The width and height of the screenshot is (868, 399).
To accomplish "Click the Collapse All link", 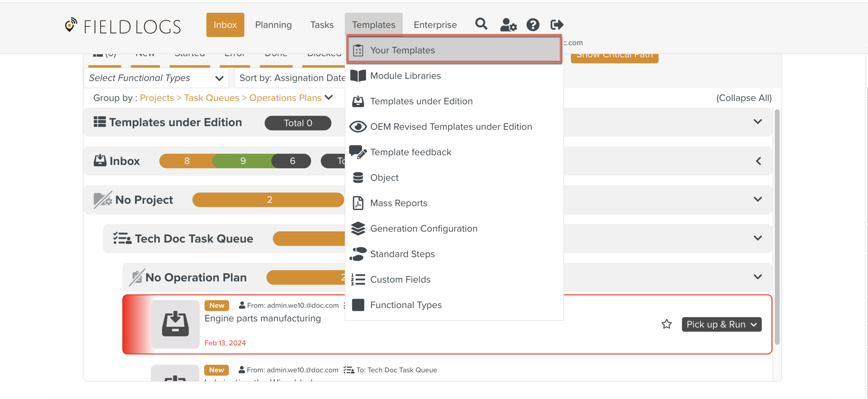I will pos(744,98).
